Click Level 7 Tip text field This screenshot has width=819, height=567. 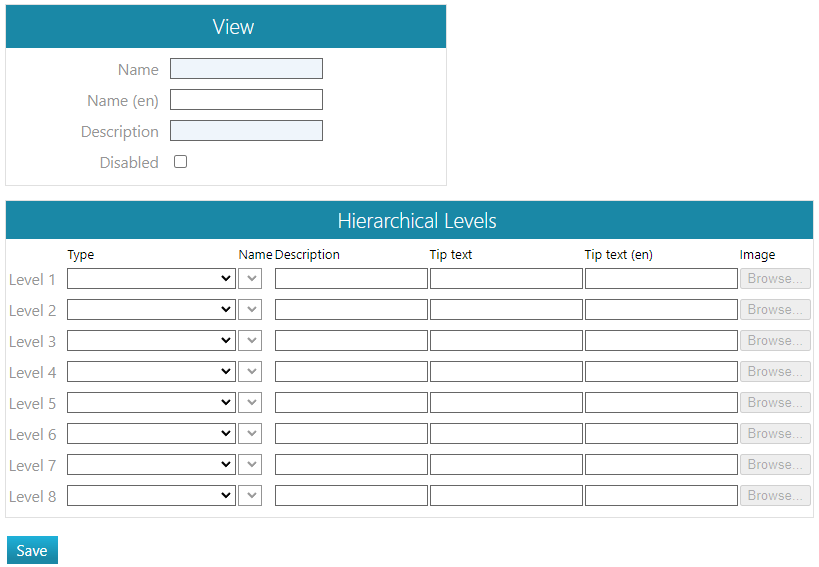click(506, 465)
